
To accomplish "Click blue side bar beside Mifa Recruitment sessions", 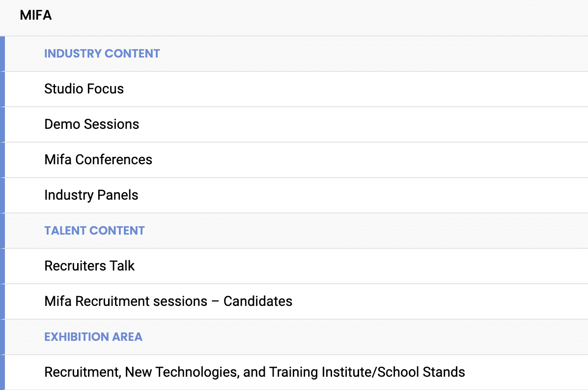I will [2, 301].
